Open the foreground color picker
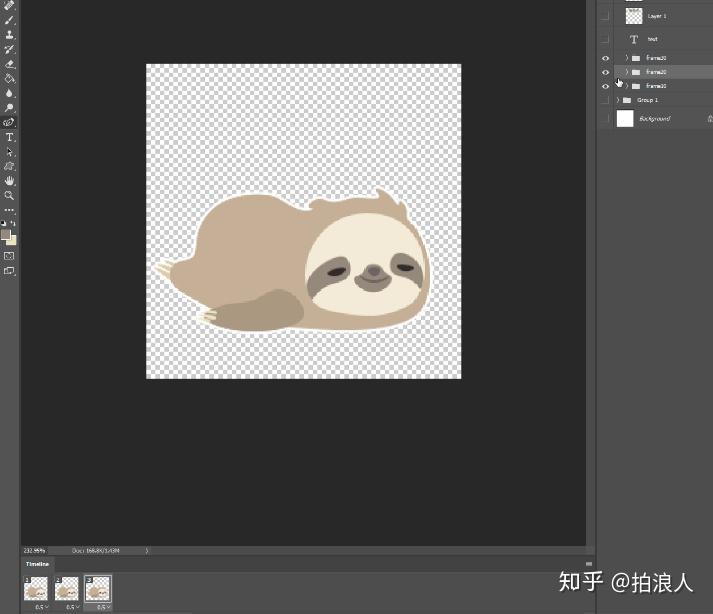The width and height of the screenshot is (713, 614). click(x=6, y=235)
